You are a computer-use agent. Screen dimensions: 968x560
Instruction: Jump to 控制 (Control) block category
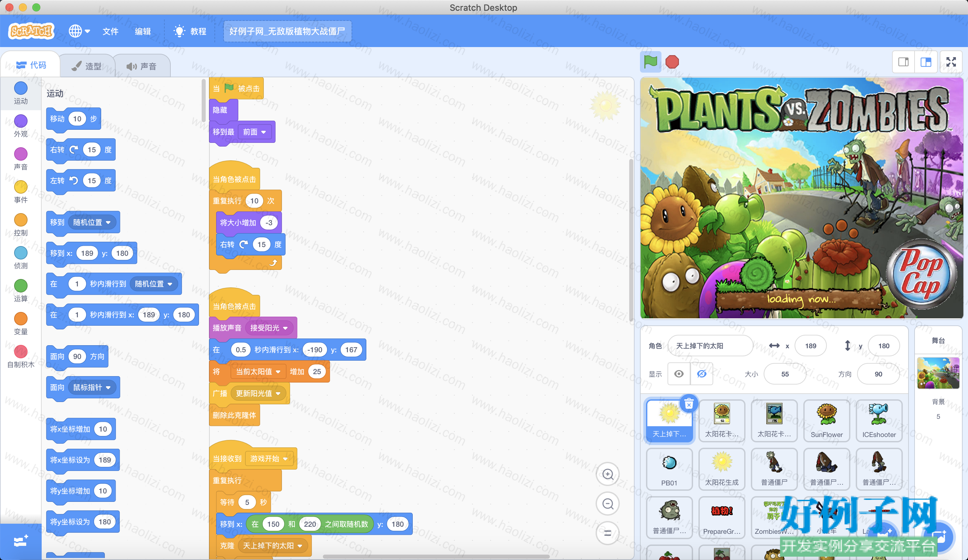click(21, 225)
